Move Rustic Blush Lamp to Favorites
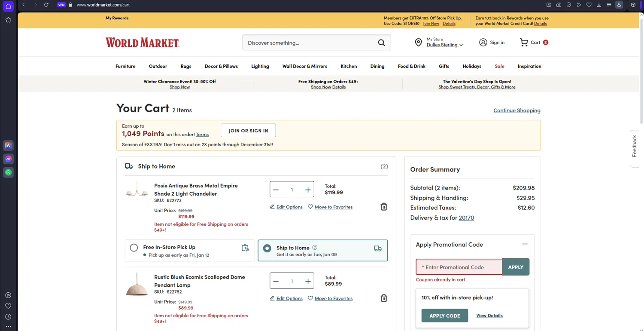The height and width of the screenshot is (331, 644). coord(330,298)
